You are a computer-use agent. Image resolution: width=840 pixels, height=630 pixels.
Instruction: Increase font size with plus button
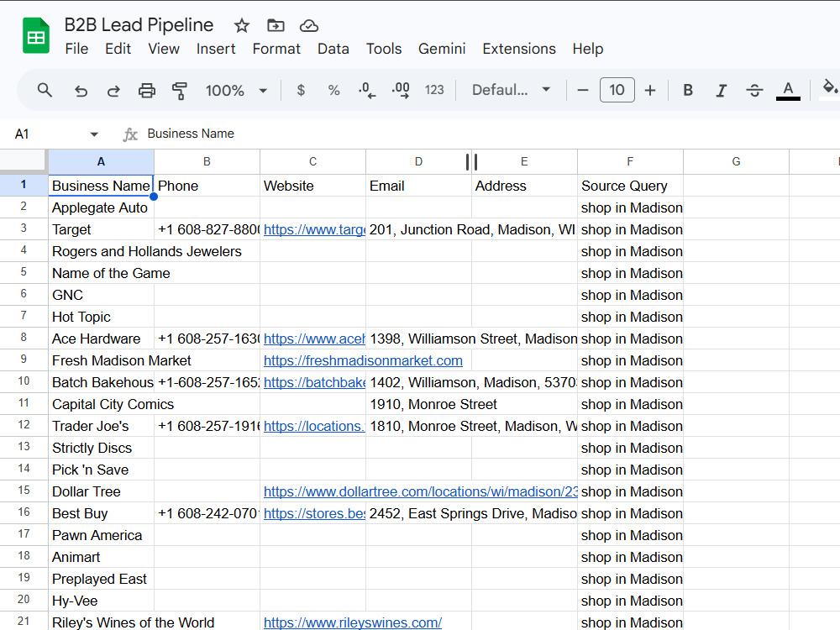pyautogui.click(x=650, y=90)
